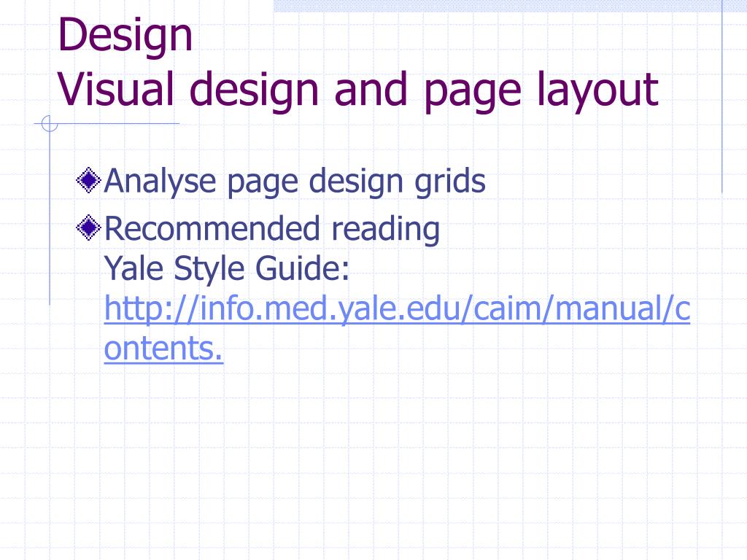Click the "Yale Style Guide:" text line
The height and width of the screenshot is (560, 747).
pos(227,269)
